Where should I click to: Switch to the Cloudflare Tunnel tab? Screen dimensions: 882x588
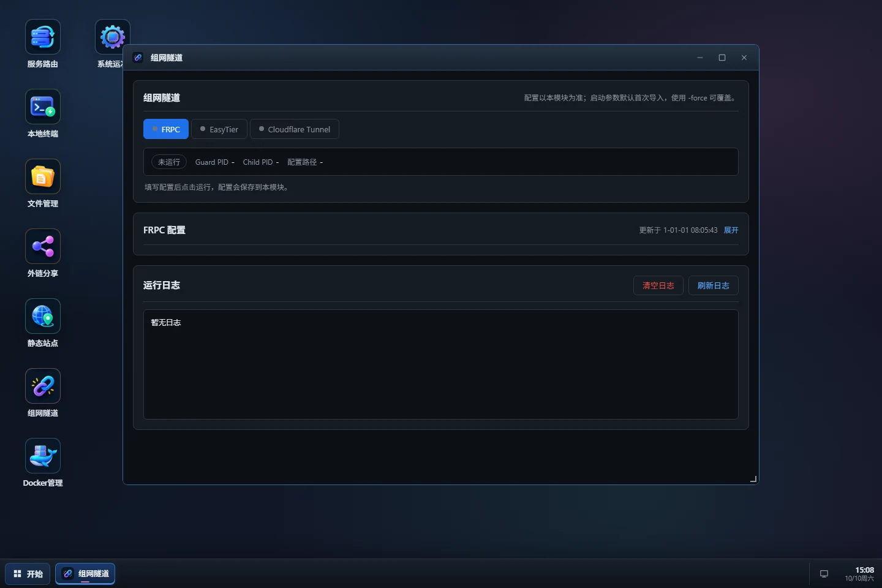[x=295, y=129]
